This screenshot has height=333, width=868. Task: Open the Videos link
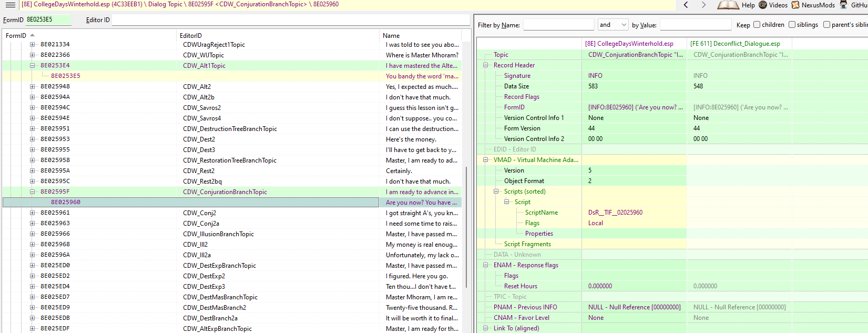coord(773,5)
